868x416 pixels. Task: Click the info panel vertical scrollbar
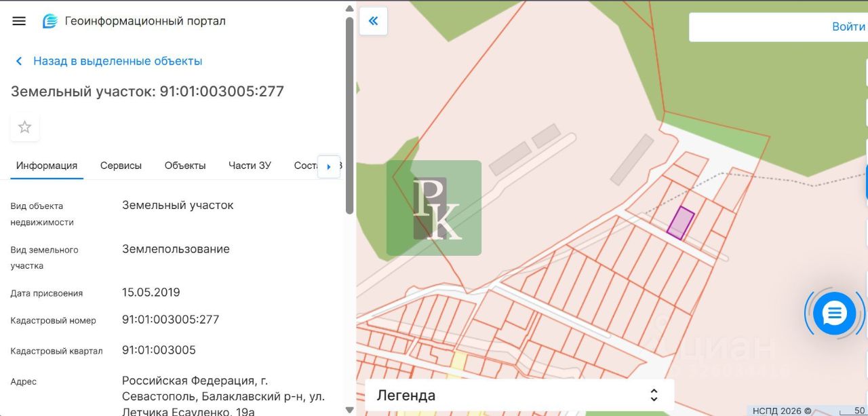[x=349, y=115]
